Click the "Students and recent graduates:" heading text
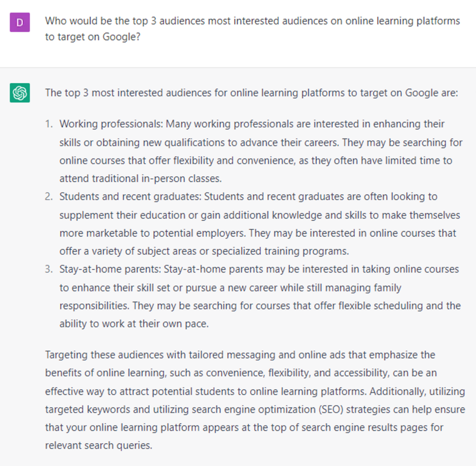Image resolution: width=476 pixels, height=466 pixels. (x=131, y=197)
